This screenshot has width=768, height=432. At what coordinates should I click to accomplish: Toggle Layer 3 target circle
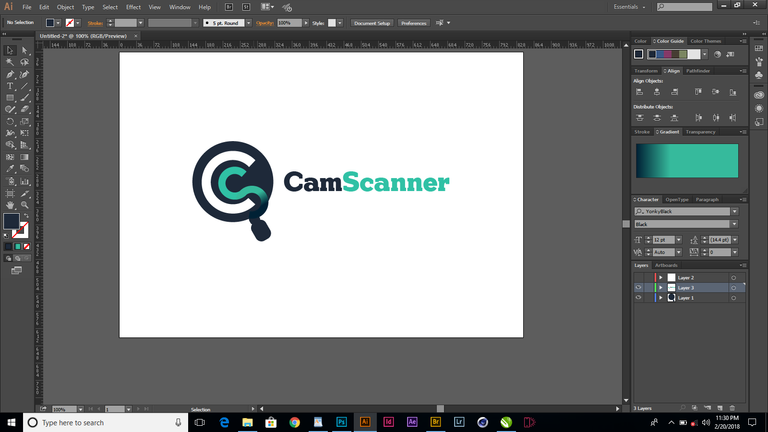click(733, 288)
